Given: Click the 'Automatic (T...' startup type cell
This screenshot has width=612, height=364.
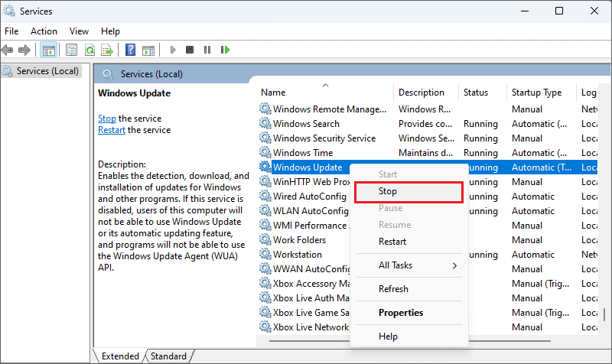Looking at the screenshot, I should tap(542, 167).
